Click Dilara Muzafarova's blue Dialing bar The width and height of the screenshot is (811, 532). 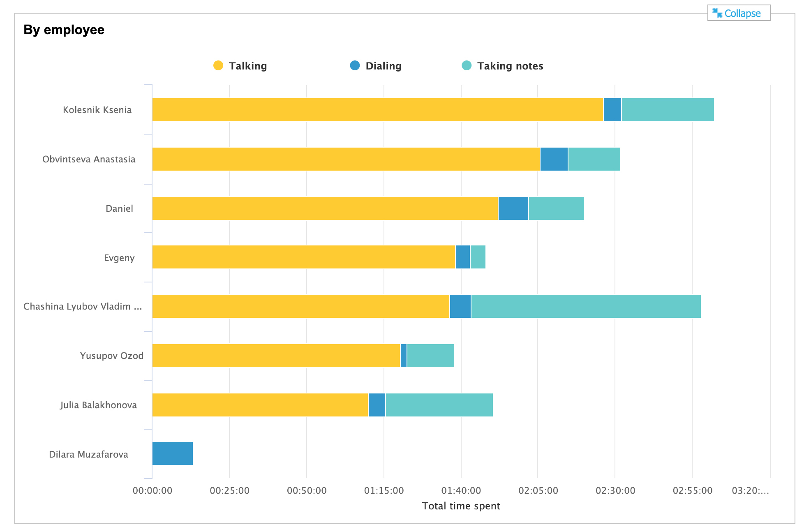pyautogui.click(x=172, y=453)
